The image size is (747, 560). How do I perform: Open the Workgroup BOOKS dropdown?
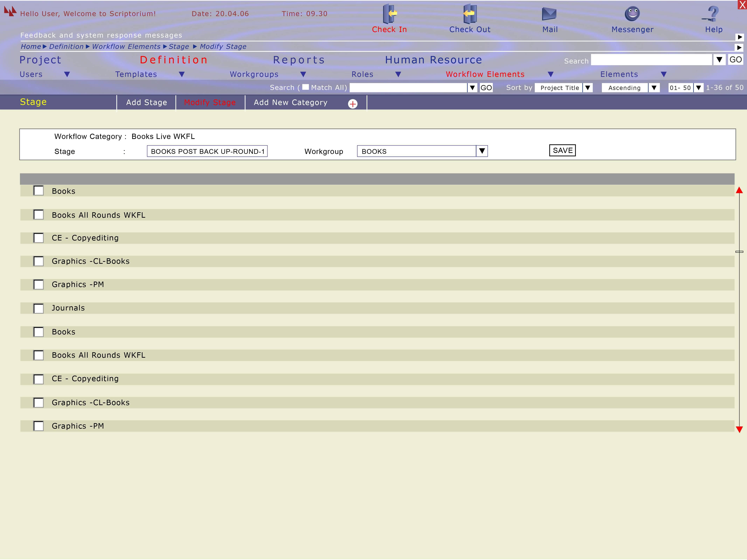pyautogui.click(x=482, y=151)
